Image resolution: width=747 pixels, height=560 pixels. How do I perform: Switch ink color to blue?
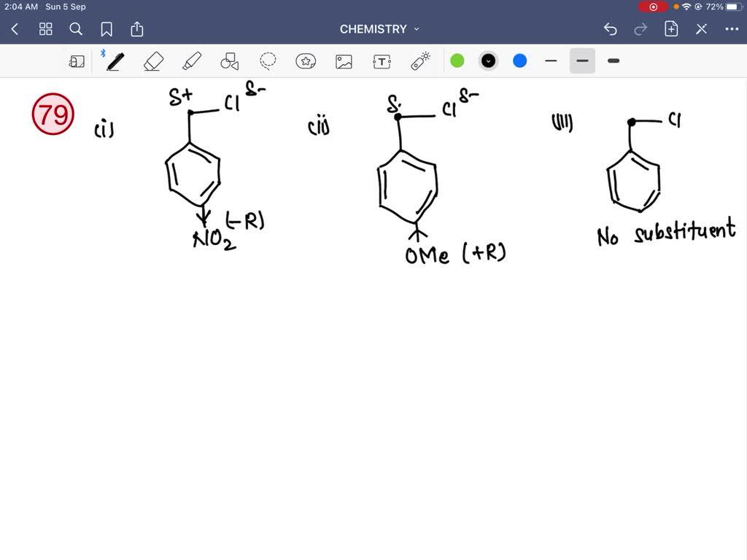[x=519, y=61]
